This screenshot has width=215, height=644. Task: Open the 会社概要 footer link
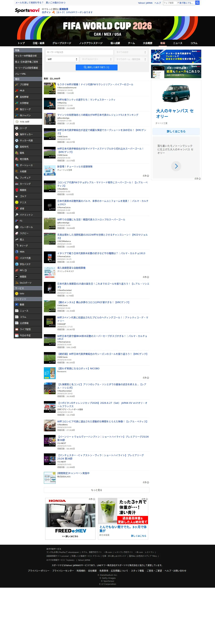[92, 571]
